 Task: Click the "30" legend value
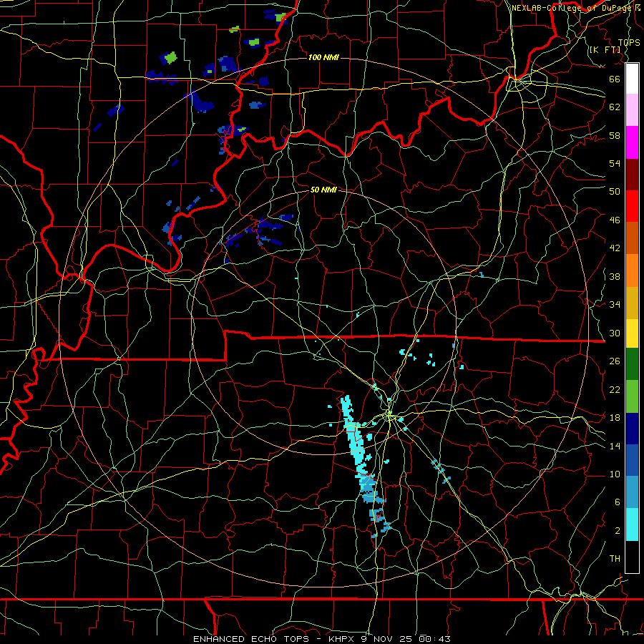tap(615, 333)
